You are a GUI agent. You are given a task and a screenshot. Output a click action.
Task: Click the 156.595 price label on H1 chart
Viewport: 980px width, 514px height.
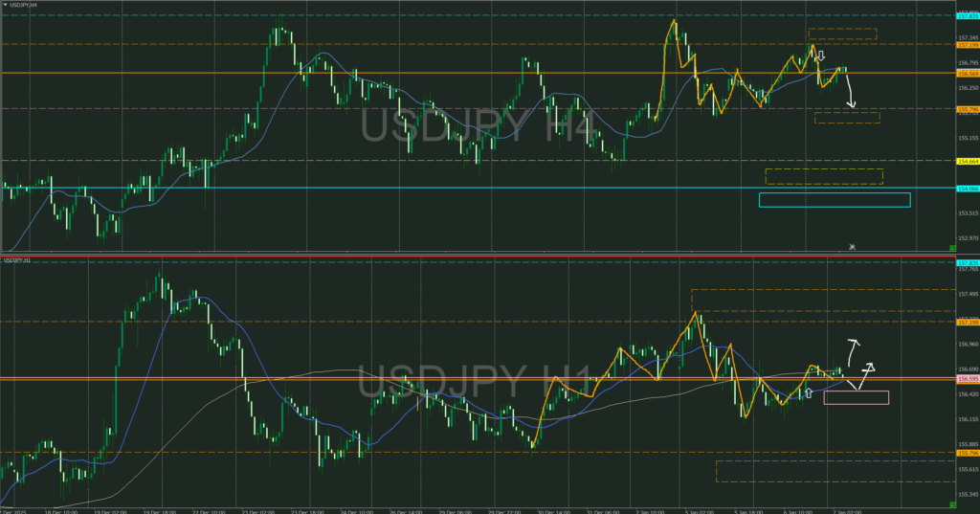click(967, 380)
